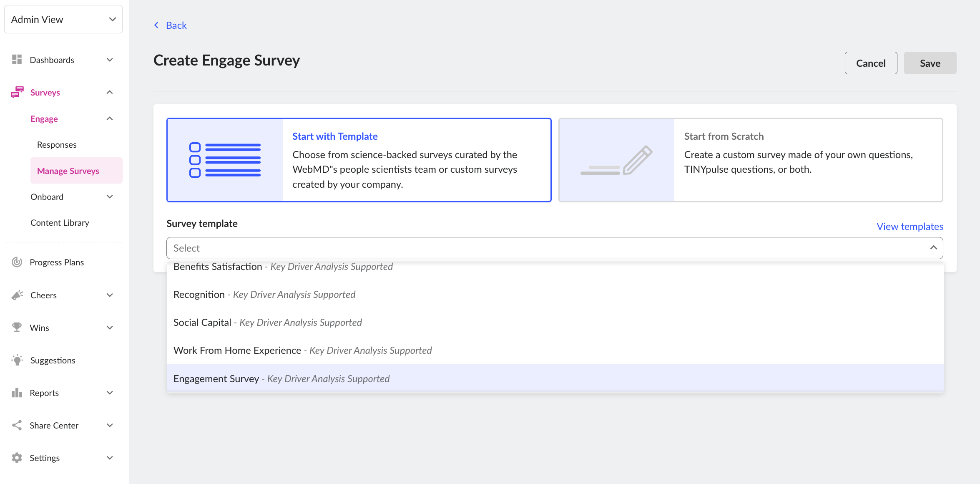980x484 pixels.
Task: Open the View templates link
Action: click(x=910, y=226)
